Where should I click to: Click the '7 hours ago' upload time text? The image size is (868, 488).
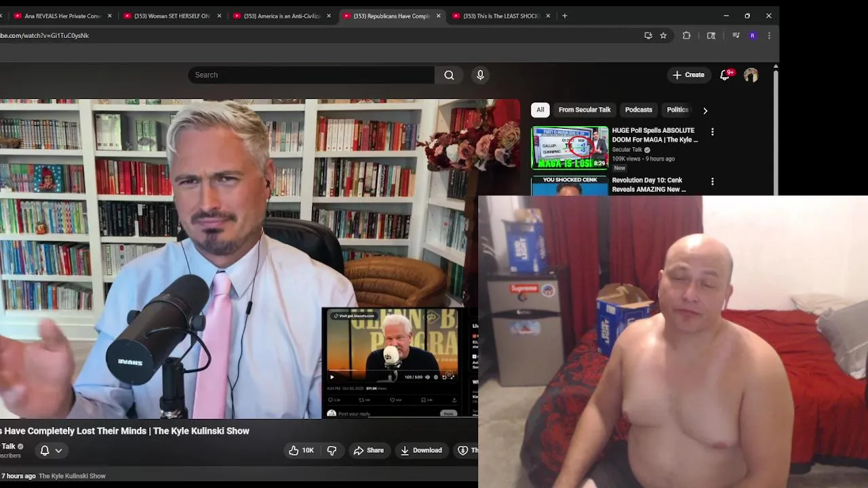18,476
